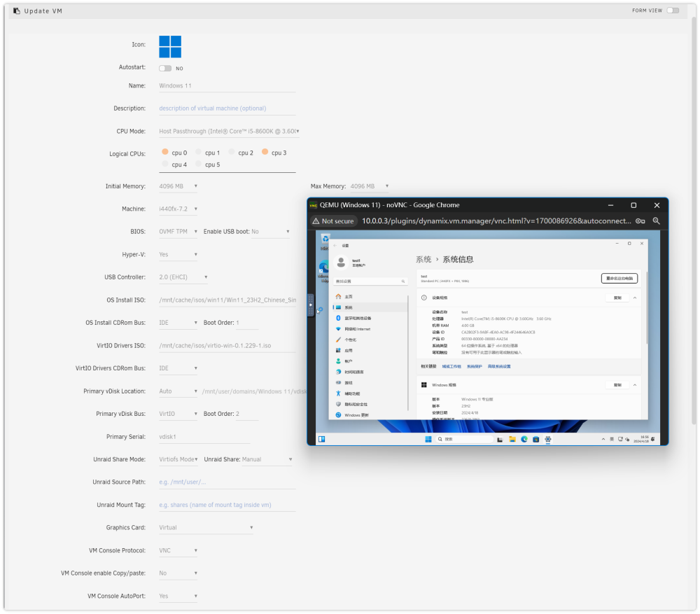Toggle logical cpu 2
700x614 pixels.
[x=232, y=152]
